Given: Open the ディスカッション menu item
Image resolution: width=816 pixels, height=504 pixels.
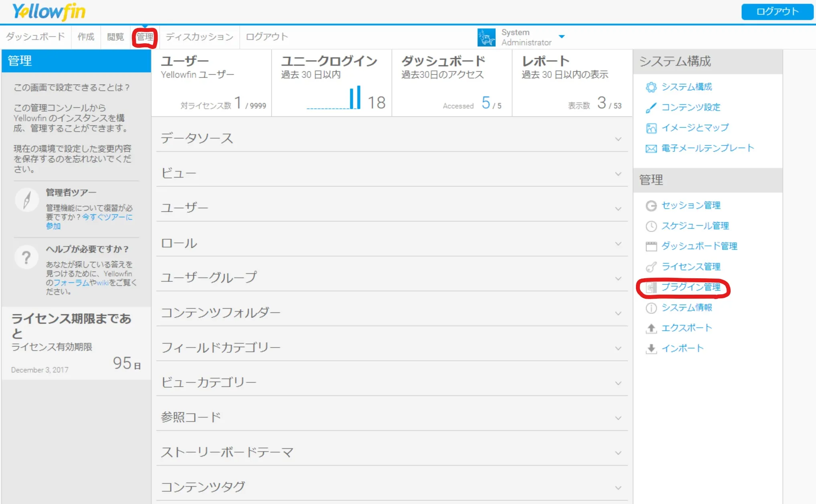Looking at the screenshot, I should coord(199,36).
